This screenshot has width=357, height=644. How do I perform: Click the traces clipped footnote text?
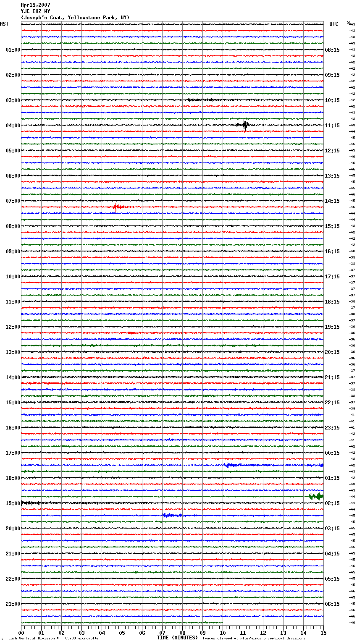click(x=254, y=639)
